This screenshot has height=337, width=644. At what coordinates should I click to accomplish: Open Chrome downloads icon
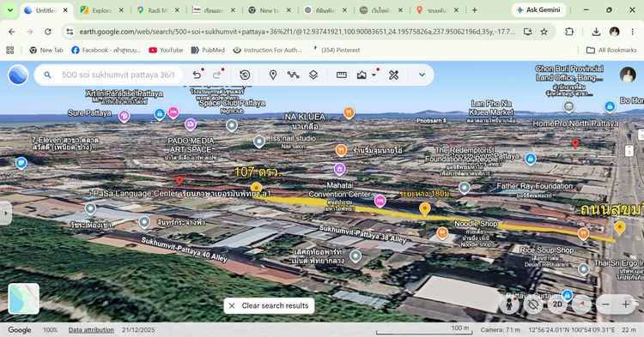point(596,32)
